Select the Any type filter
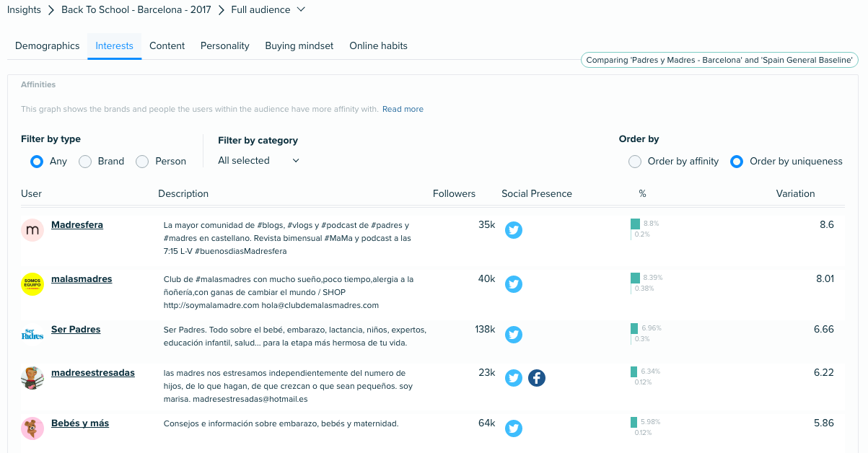 pyautogui.click(x=37, y=162)
